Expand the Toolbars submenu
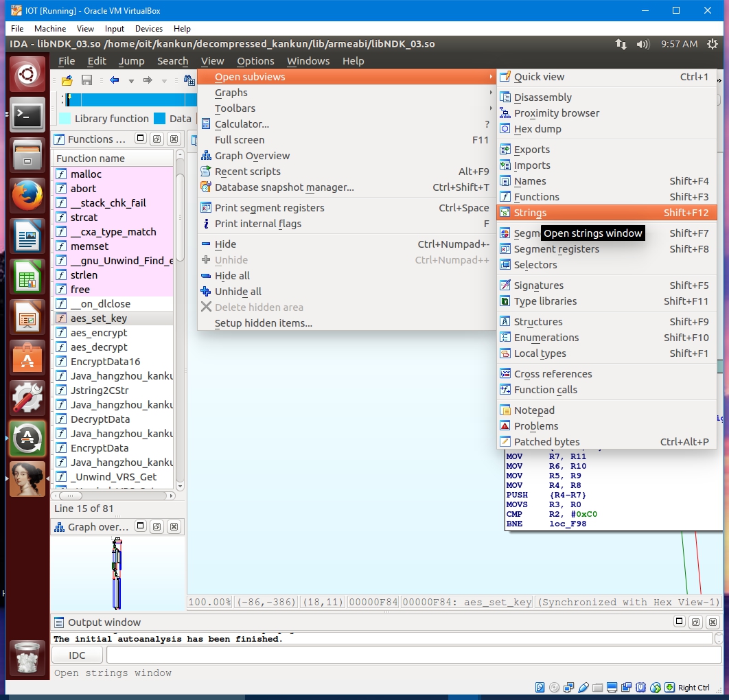This screenshot has width=729, height=700. click(347, 108)
